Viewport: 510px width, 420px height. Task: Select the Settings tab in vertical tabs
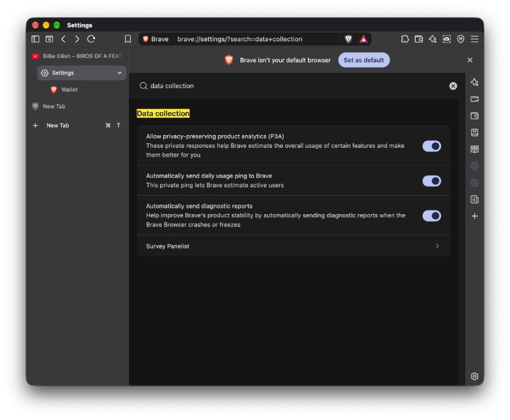[82, 73]
